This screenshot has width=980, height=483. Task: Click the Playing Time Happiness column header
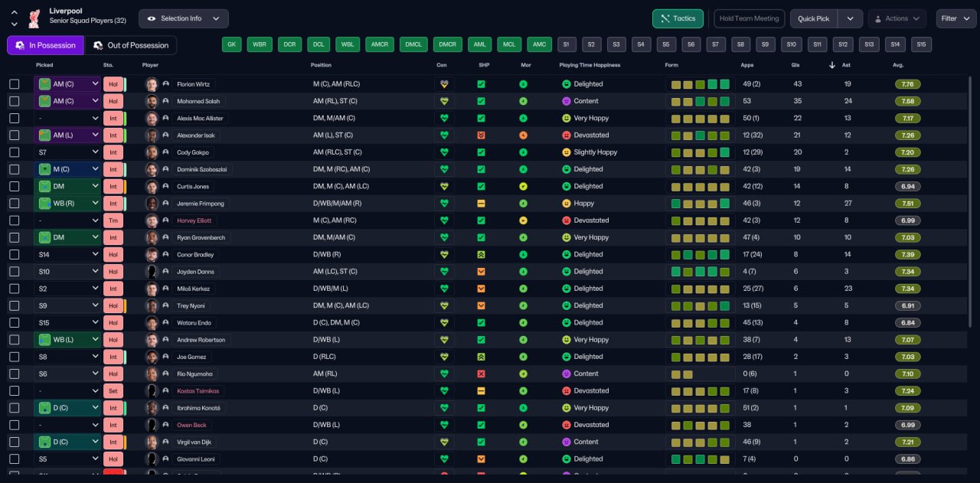(x=590, y=65)
